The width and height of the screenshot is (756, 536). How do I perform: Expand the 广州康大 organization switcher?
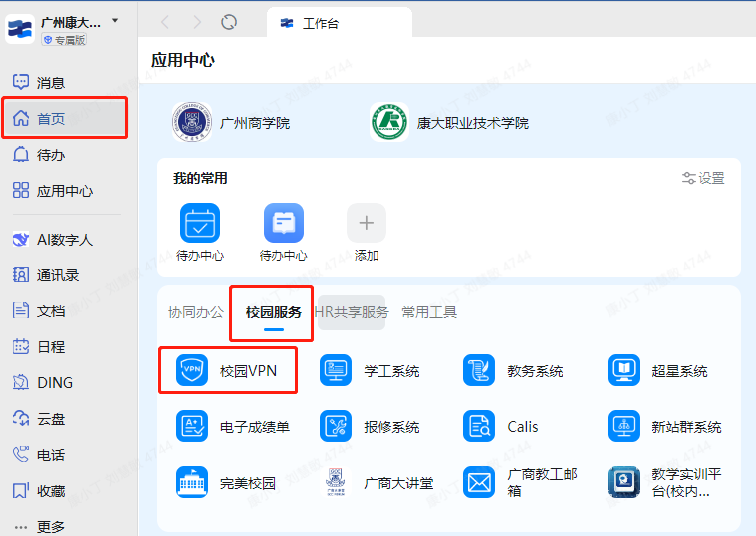coord(115,21)
